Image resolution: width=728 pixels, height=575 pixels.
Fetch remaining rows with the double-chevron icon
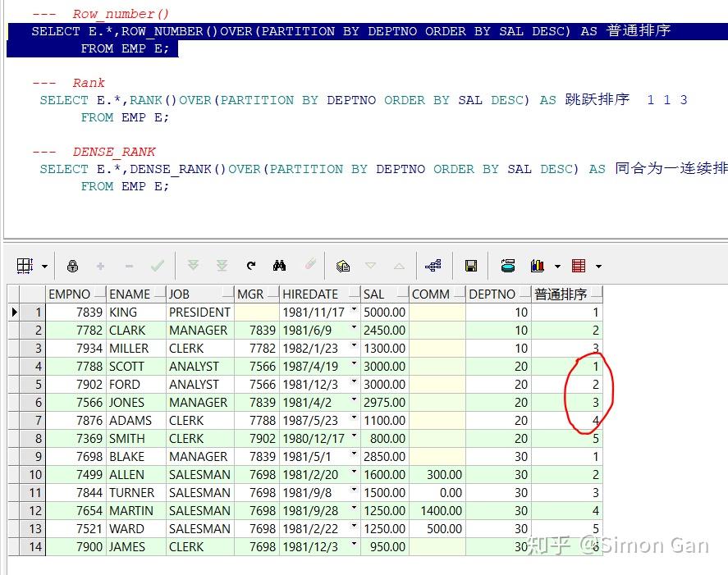coord(221,265)
